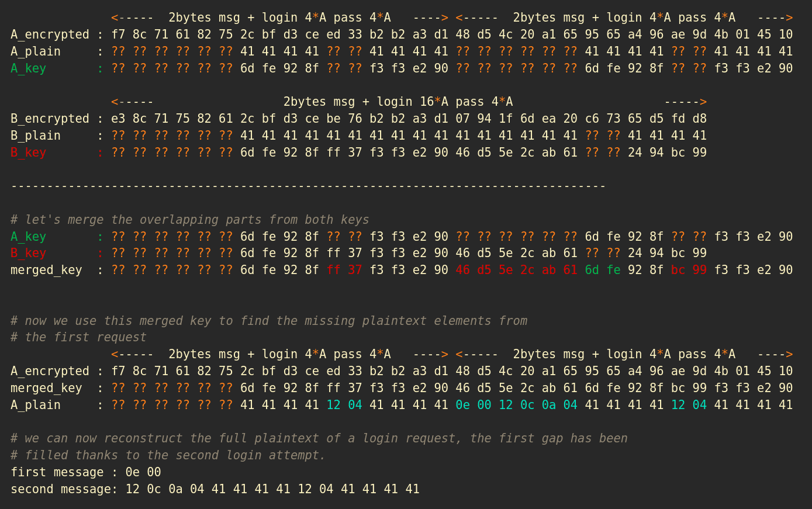Image resolution: width=812 pixels, height=509 pixels.
Task: Click '0e' in the first message line
Action: [x=133, y=472]
